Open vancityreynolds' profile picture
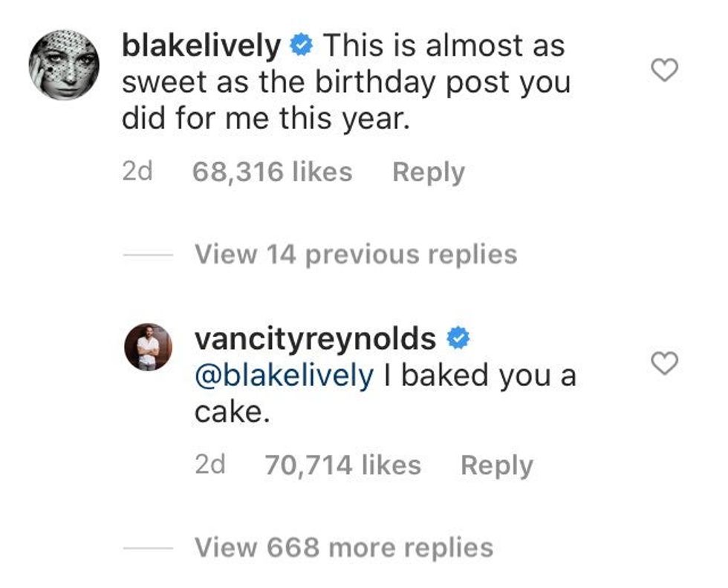Image resolution: width=728 pixels, height=588 pixels. [148, 347]
